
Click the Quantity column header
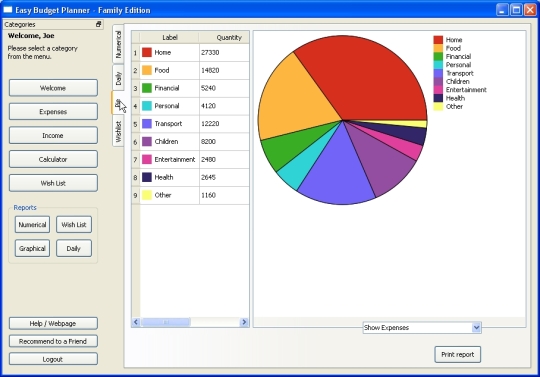224,37
